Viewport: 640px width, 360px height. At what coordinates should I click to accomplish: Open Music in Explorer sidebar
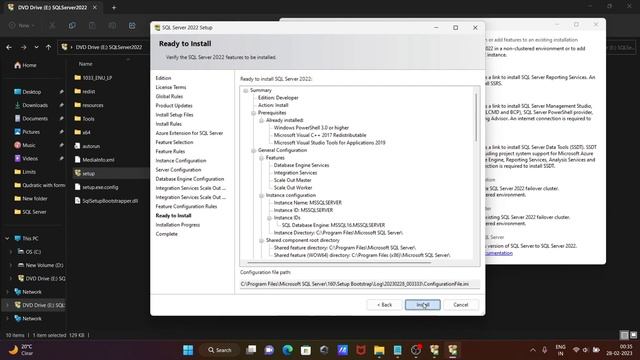25,145
